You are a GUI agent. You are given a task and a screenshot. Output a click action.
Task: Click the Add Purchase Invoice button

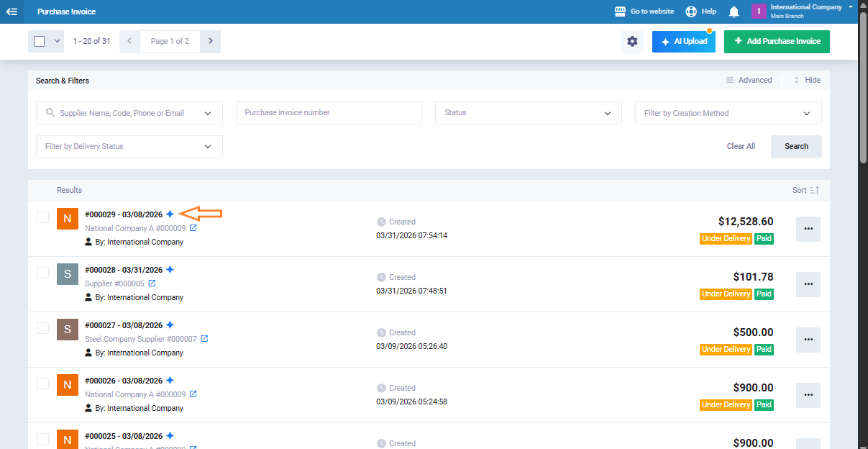tap(776, 42)
